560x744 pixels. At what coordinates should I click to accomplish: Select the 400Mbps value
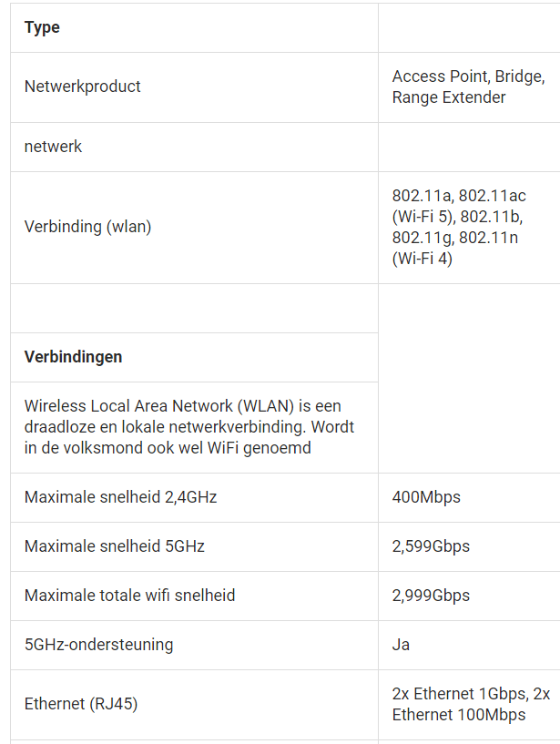click(x=426, y=497)
